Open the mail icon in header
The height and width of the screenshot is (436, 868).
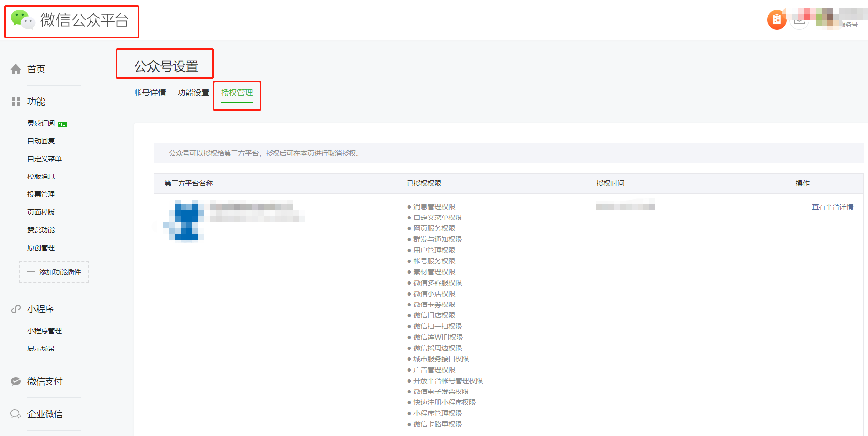pyautogui.click(x=799, y=21)
